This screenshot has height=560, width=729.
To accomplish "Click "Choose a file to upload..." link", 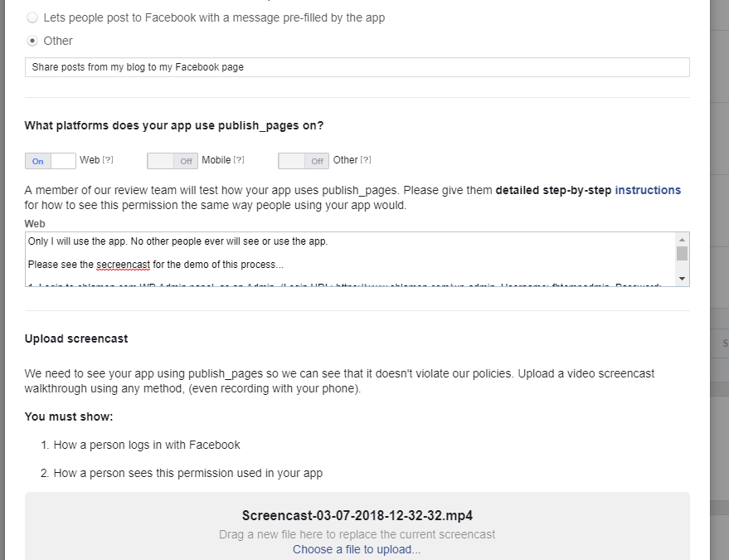I will pos(357,549).
